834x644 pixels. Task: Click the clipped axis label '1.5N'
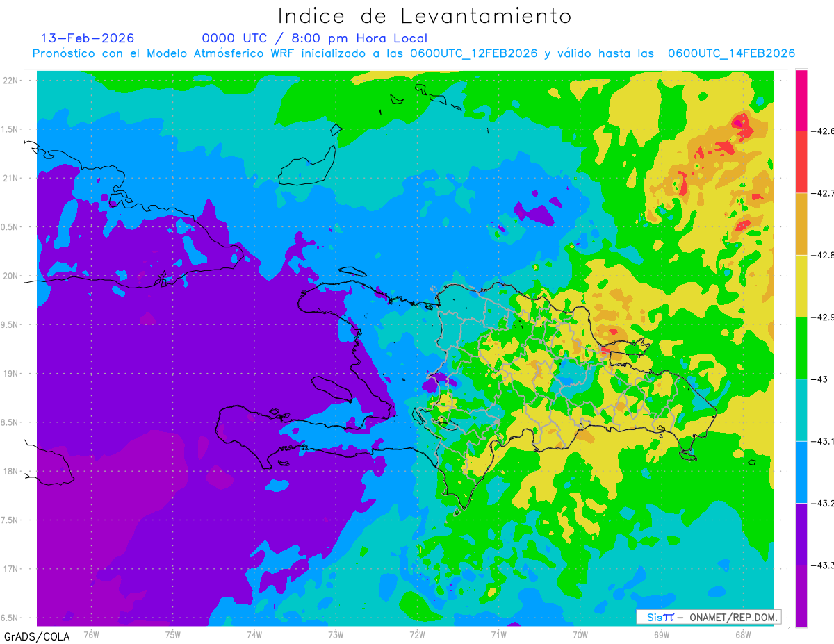coord(10,130)
